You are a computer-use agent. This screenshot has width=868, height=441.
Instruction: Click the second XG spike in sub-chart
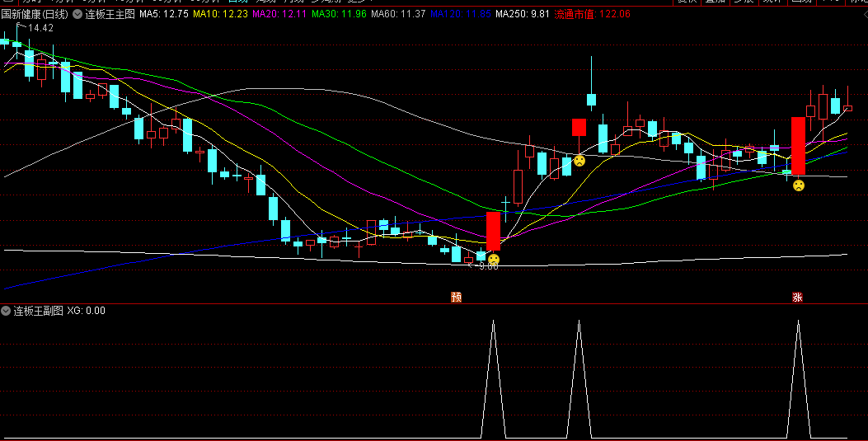coord(579,379)
